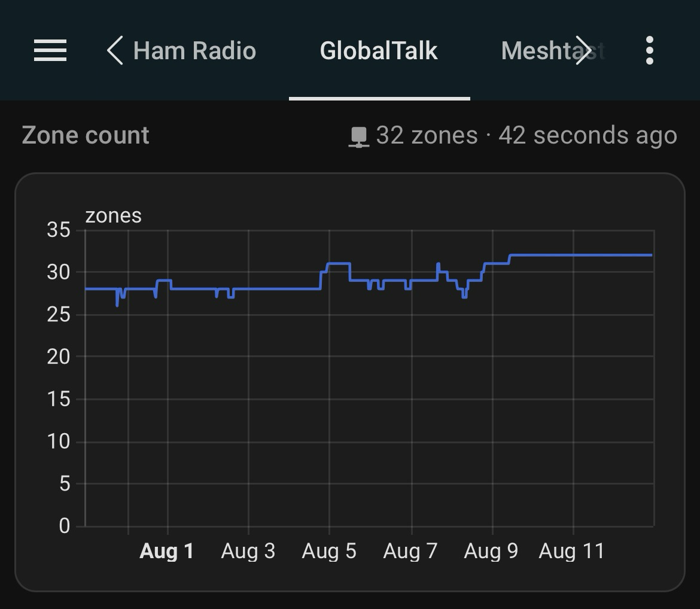This screenshot has width=700, height=609.
Task: Click the 32 zones state value
Action: pyautogui.click(x=427, y=136)
